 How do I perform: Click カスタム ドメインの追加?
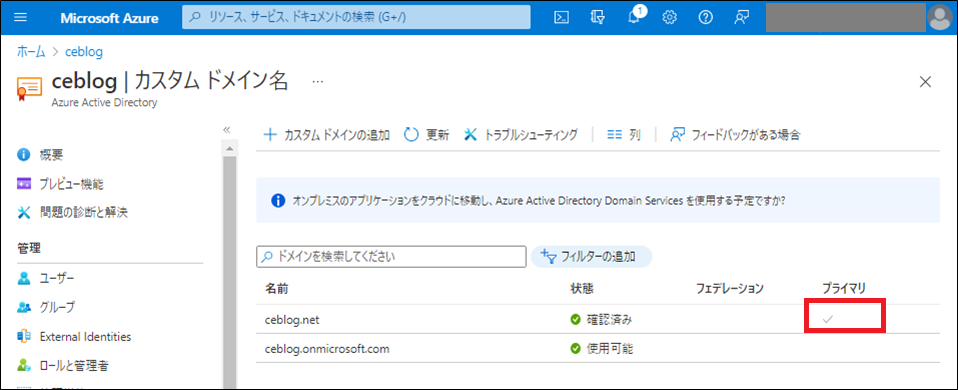coord(326,135)
